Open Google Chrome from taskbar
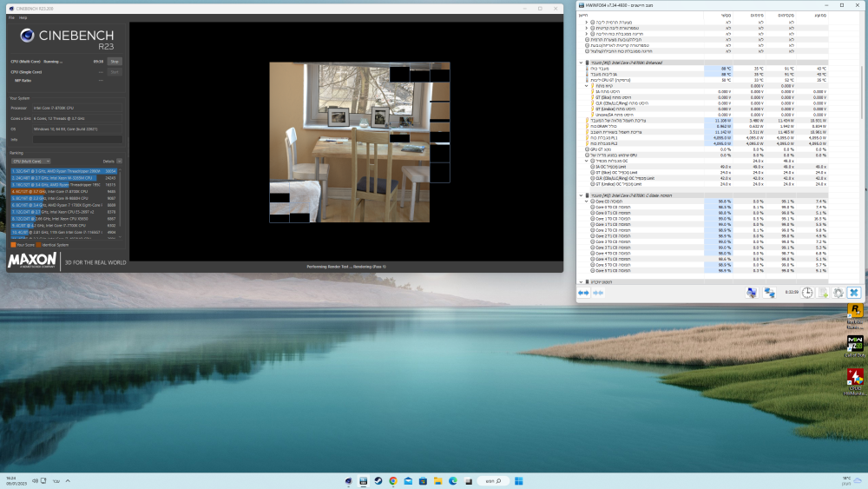 (x=393, y=480)
